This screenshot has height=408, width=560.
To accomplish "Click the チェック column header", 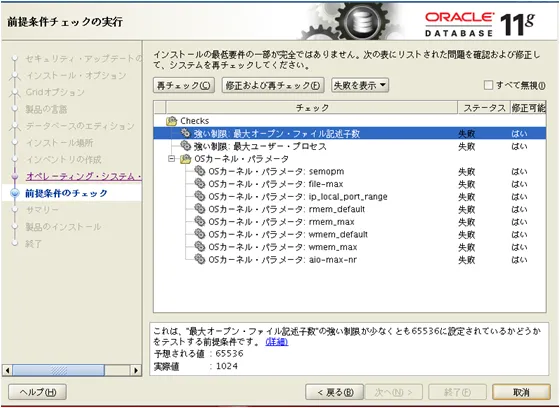I will [312, 108].
